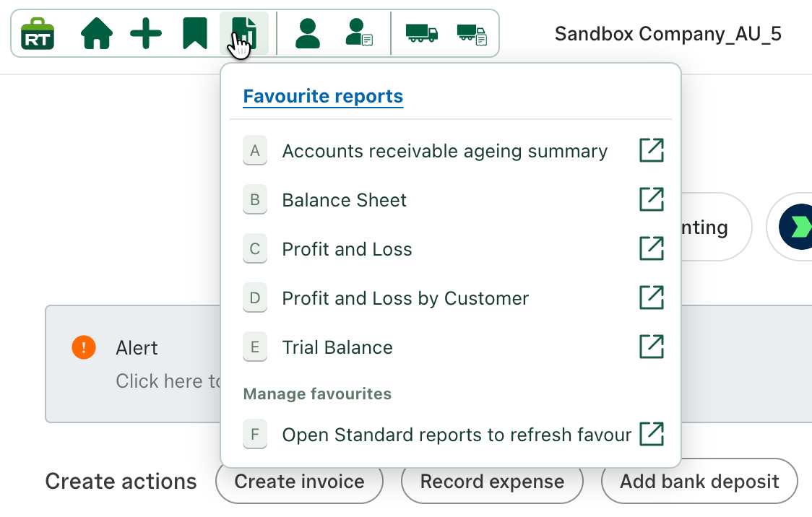Click the Manage favourites section label
The image size is (812, 517).
pyautogui.click(x=317, y=394)
